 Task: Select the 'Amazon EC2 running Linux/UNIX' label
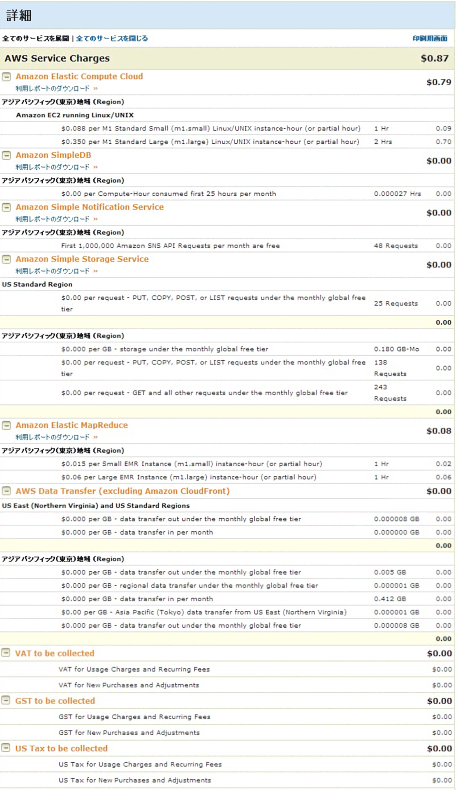pos(75,115)
